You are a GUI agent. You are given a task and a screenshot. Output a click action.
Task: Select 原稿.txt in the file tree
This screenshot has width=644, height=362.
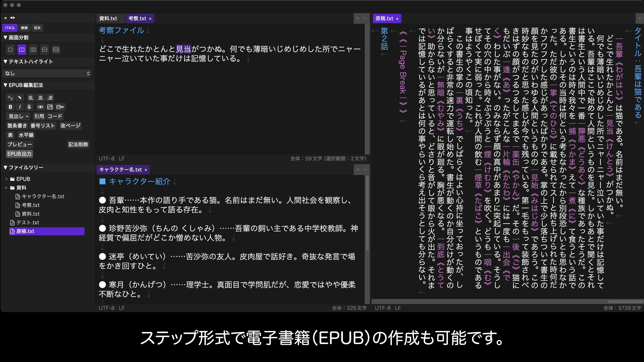pyautogui.click(x=47, y=231)
